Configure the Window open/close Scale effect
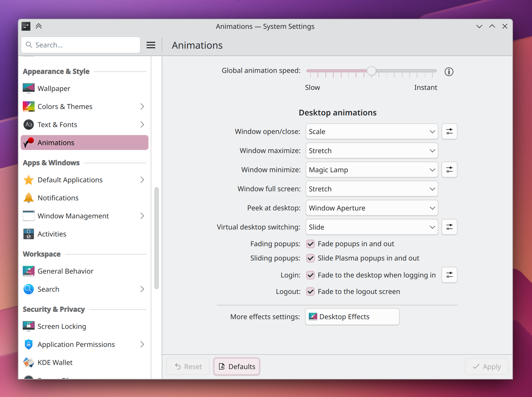The image size is (532, 397). (449, 132)
